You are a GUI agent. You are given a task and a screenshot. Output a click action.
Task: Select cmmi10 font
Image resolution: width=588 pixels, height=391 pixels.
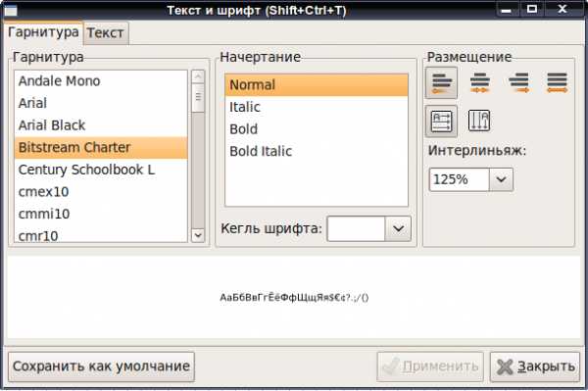101,214
